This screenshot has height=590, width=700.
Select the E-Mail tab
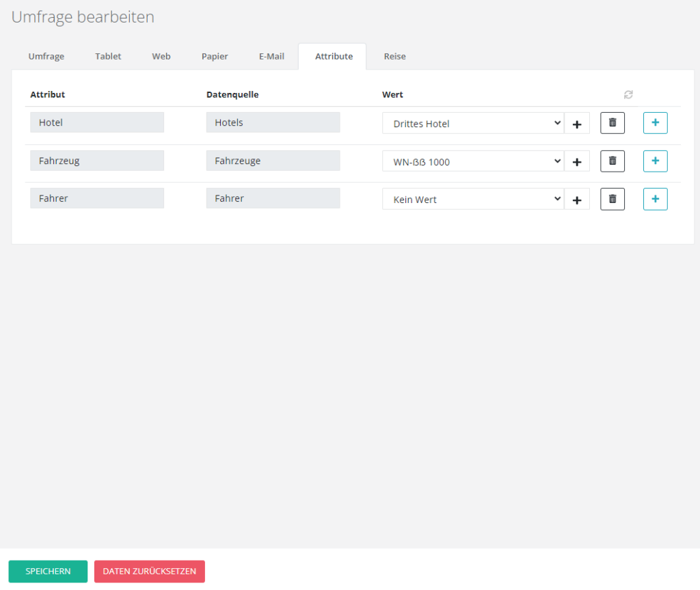pos(271,57)
